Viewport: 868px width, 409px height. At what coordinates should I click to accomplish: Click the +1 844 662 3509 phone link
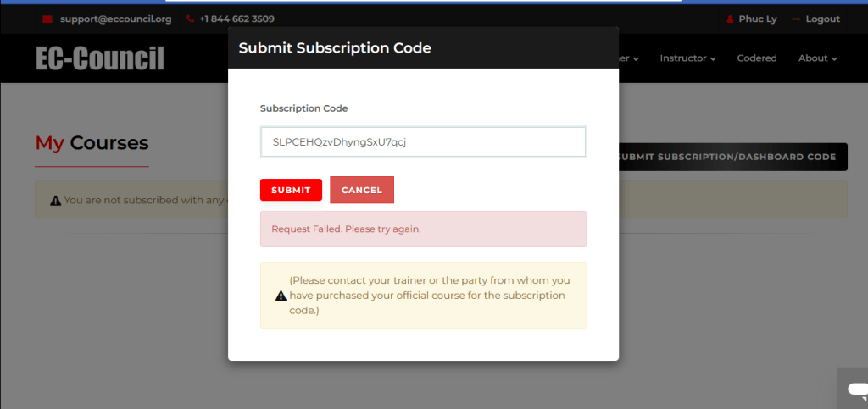pos(236,19)
